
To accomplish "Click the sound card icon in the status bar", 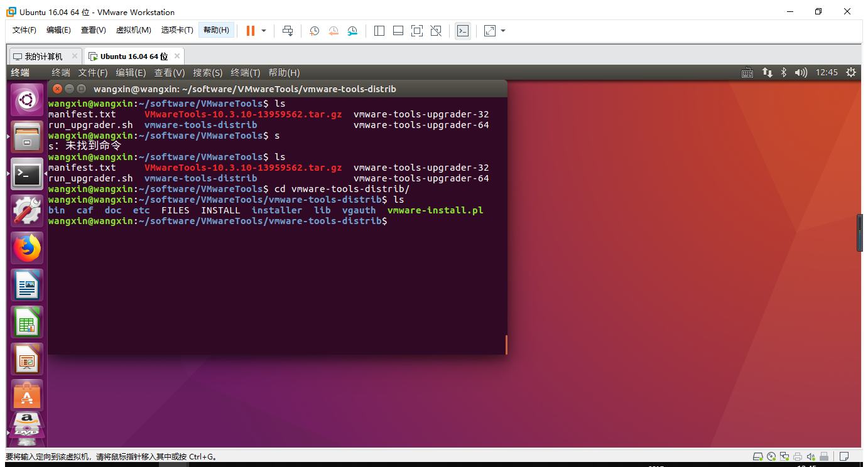I will [x=811, y=456].
